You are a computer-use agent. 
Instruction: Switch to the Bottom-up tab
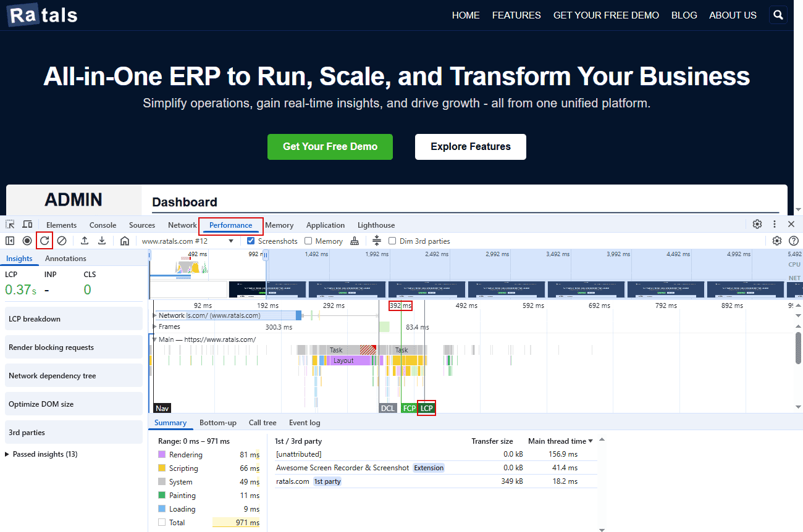pos(217,422)
